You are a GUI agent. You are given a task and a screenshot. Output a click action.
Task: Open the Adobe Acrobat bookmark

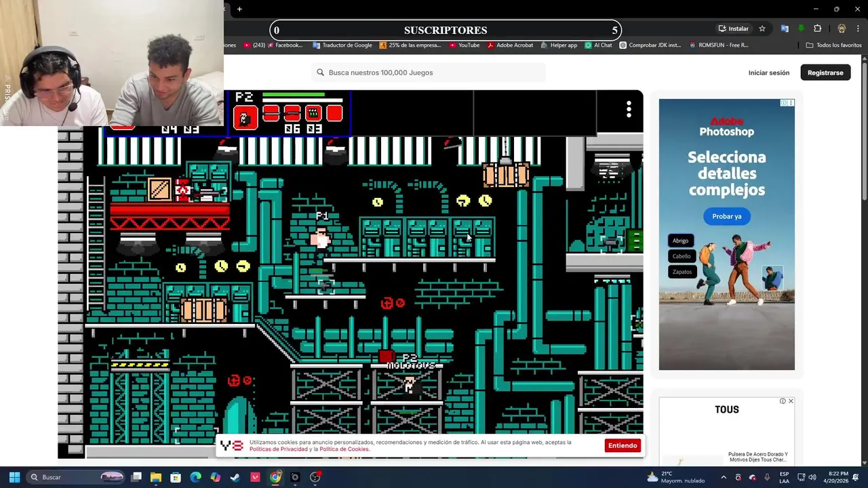coord(510,45)
